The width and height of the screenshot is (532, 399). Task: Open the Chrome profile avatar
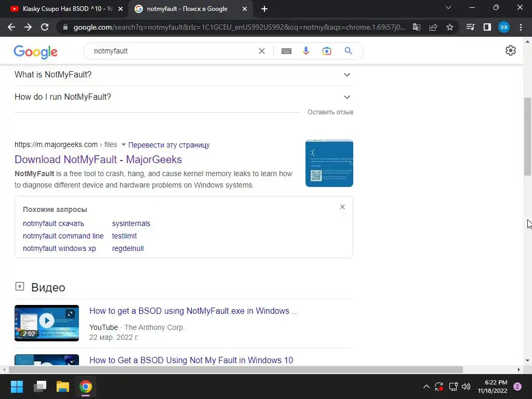pos(504,27)
